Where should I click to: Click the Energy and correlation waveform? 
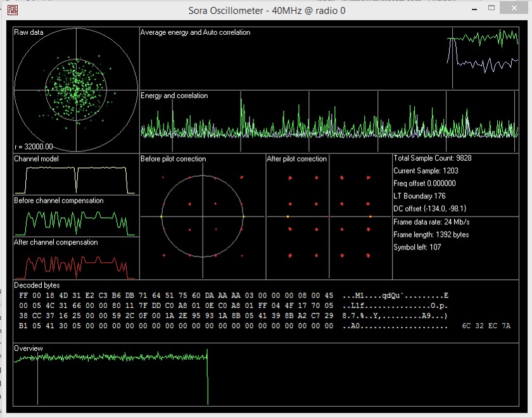point(328,120)
